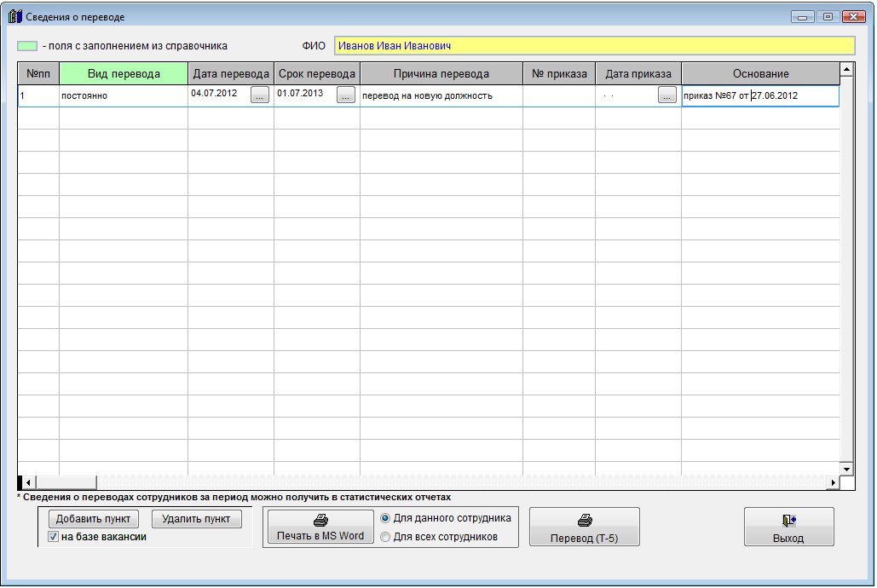
Task: Click the '№пп' column header
Action: 38,74
